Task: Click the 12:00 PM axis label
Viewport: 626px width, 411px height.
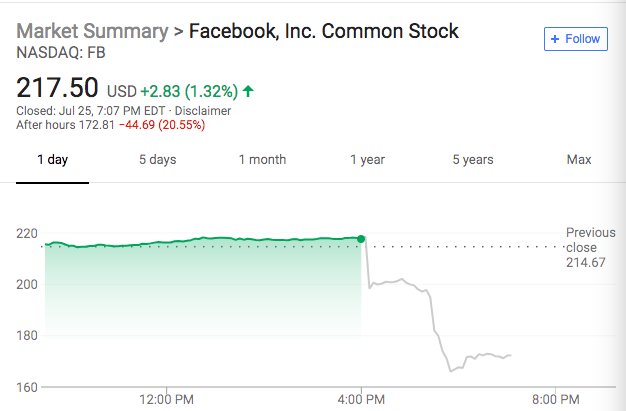Action: click(165, 399)
